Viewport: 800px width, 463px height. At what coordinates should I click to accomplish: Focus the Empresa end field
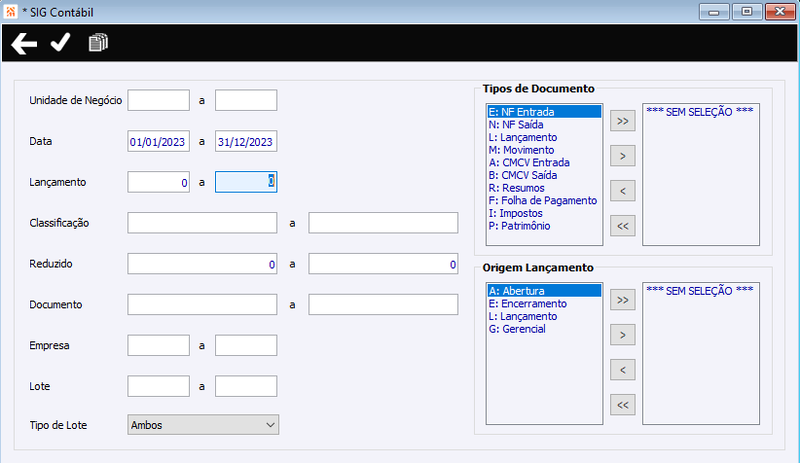coord(246,346)
